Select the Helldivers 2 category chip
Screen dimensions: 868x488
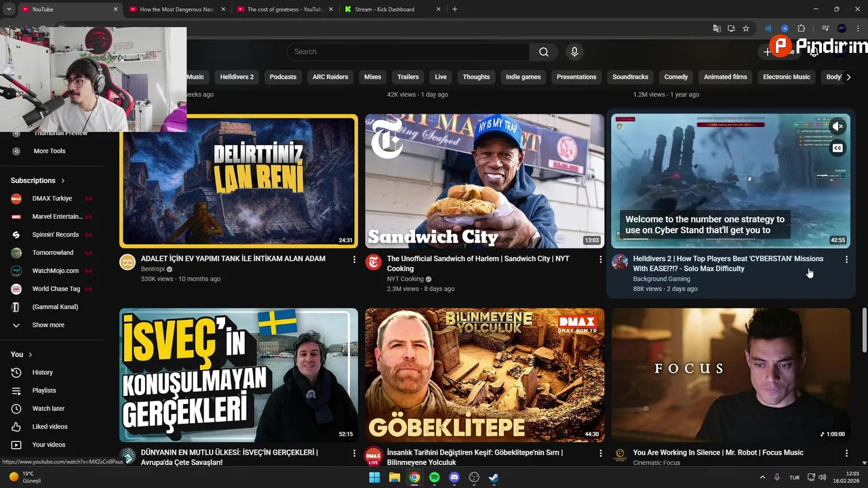237,77
